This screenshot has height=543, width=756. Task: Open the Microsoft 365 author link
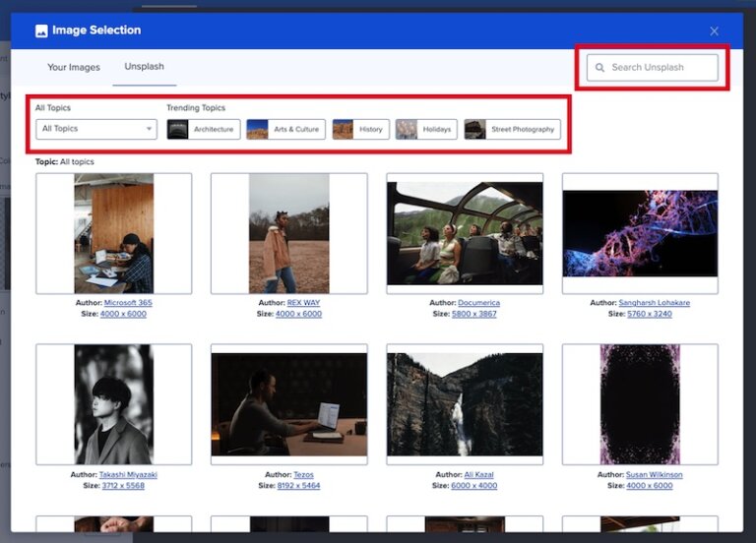click(128, 303)
